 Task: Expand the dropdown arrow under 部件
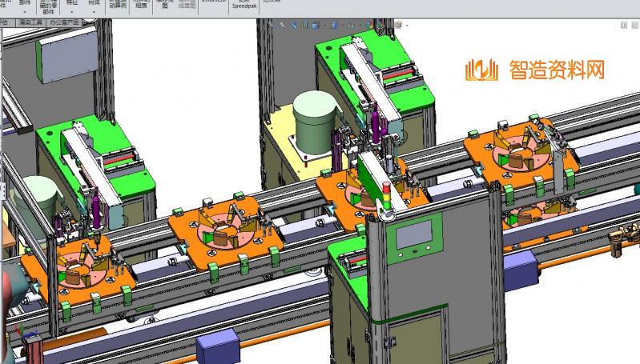tap(25, 11)
